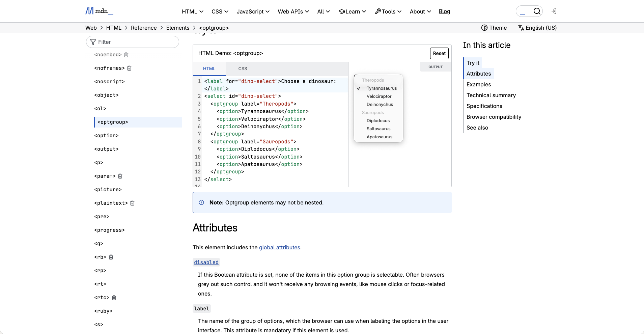Open the Web APIs dropdown menu
Viewport: 644px width, 334px height.
point(293,11)
